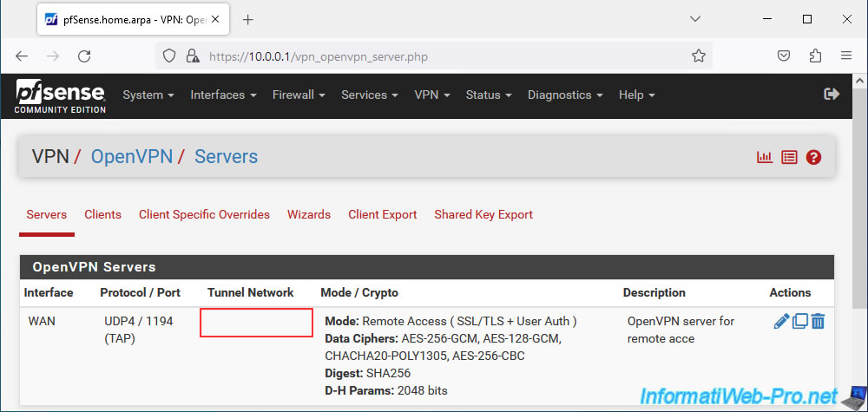Click the pfSense logo

pyautogui.click(x=61, y=96)
